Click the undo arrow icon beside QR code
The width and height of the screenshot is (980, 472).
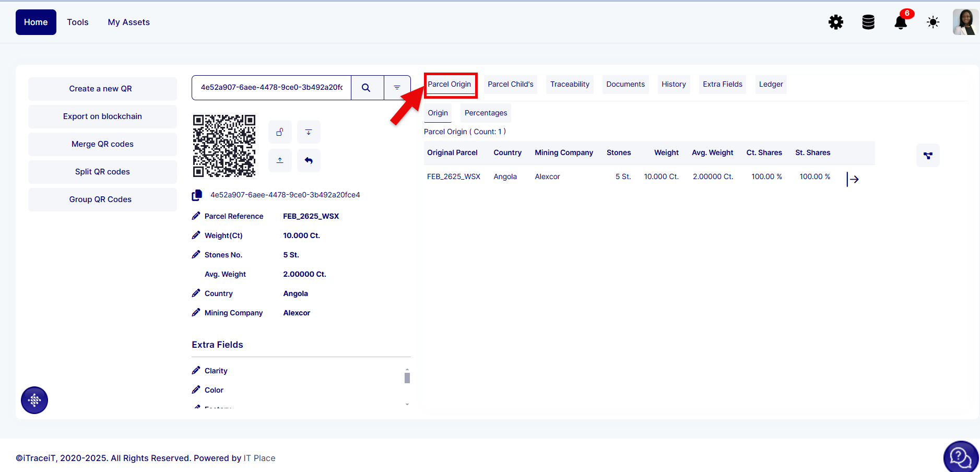[x=309, y=160]
